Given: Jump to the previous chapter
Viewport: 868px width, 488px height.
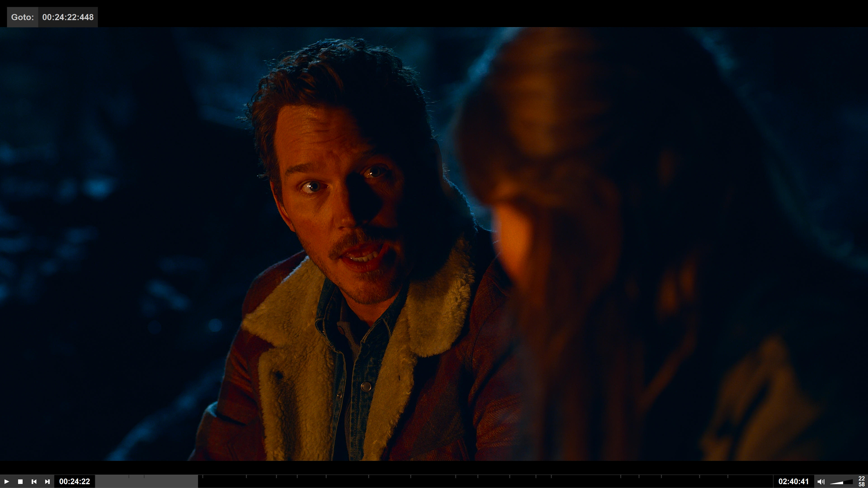Looking at the screenshot, I should (x=34, y=482).
